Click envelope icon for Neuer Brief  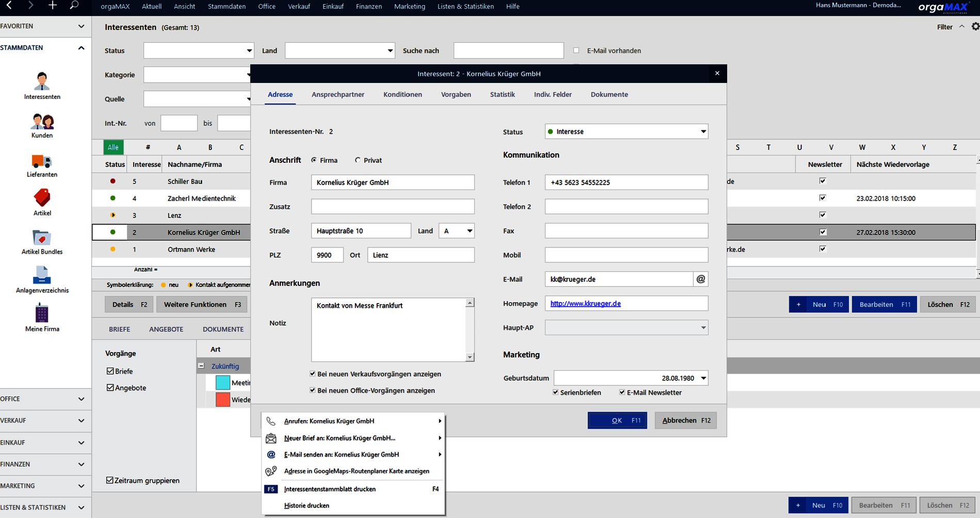271,438
